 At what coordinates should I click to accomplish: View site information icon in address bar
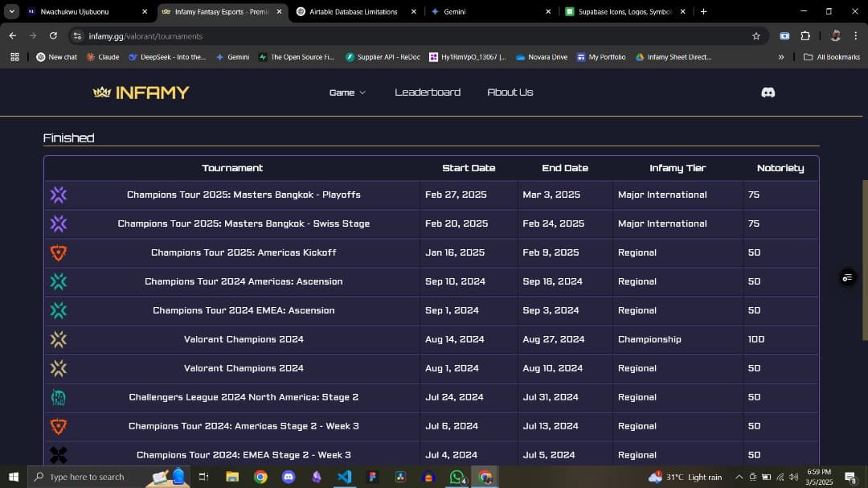click(77, 36)
